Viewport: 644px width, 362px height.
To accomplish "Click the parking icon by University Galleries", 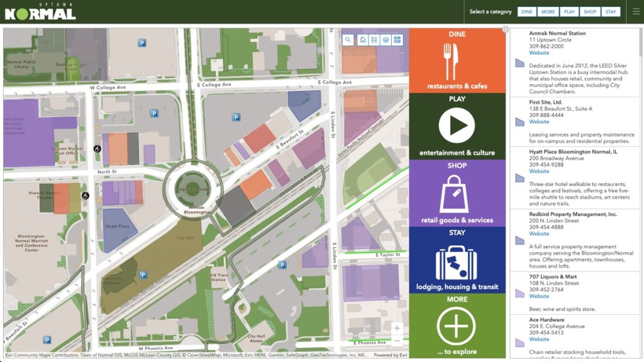I will click(143, 275).
